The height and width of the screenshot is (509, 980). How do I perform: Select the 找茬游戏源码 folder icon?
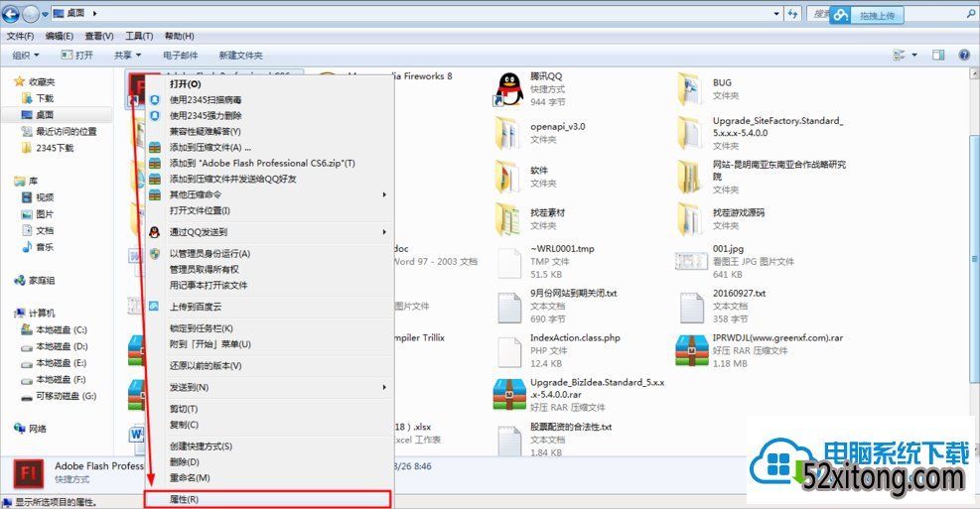click(x=689, y=219)
